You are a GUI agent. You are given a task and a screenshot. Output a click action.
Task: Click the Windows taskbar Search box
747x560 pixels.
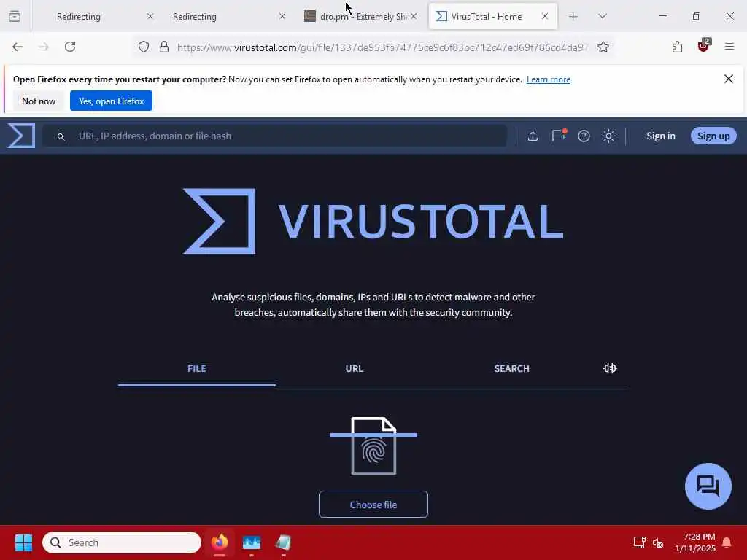(x=122, y=542)
